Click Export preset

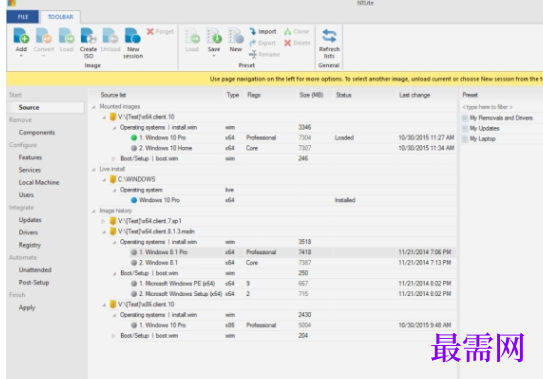(262, 43)
